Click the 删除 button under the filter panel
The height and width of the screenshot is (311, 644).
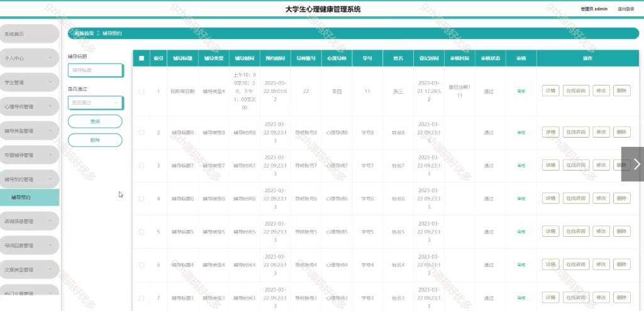95,140
